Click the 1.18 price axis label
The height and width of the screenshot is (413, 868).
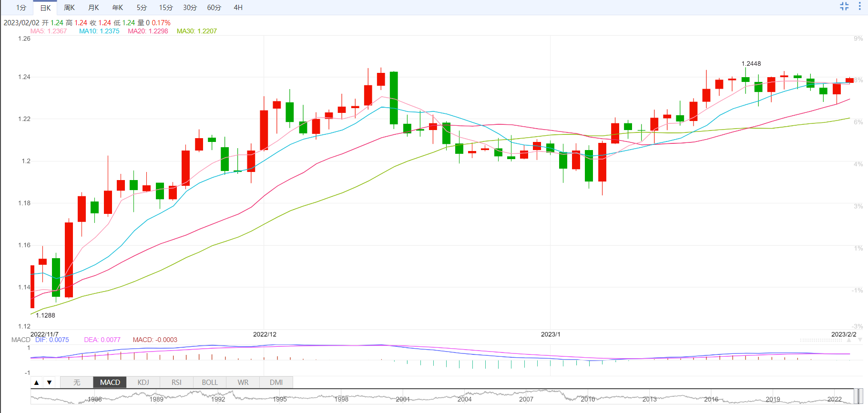24,203
